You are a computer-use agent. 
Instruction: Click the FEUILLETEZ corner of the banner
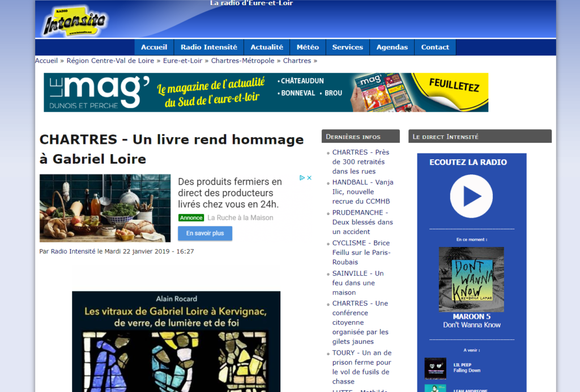[x=454, y=86]
